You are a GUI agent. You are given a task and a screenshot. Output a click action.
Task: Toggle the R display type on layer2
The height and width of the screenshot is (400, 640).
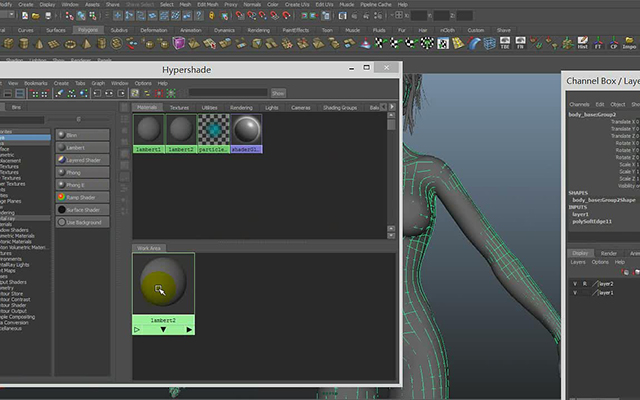pos(584,284)
